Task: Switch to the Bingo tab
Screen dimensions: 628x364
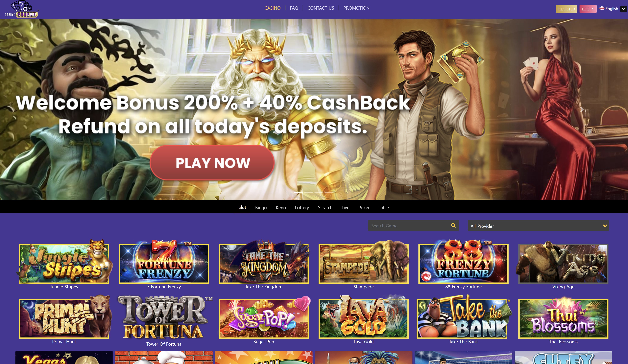Action: coord(261,208)
